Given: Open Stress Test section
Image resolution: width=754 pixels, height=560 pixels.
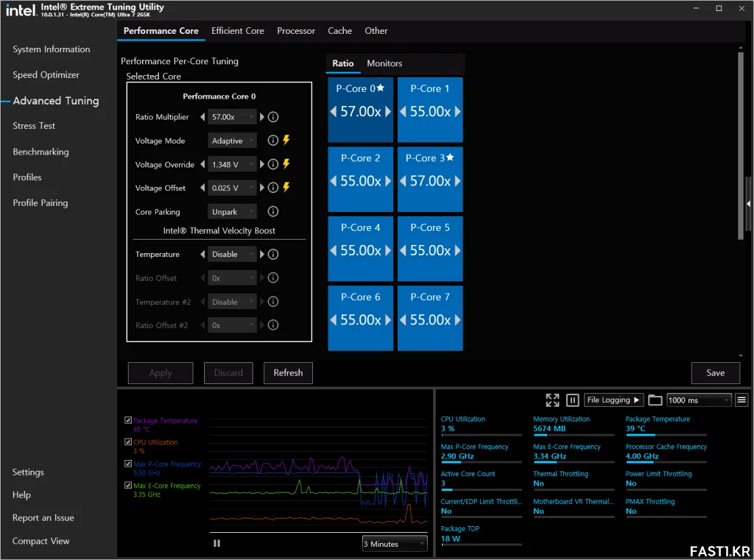Looking at the screenshot, I should tap(34, 126).
